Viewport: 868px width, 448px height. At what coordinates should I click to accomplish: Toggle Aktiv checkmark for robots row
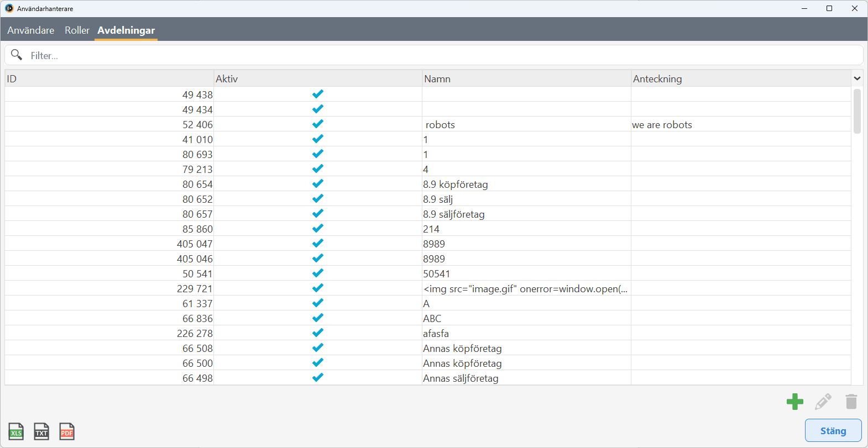[x=317, y=124]
